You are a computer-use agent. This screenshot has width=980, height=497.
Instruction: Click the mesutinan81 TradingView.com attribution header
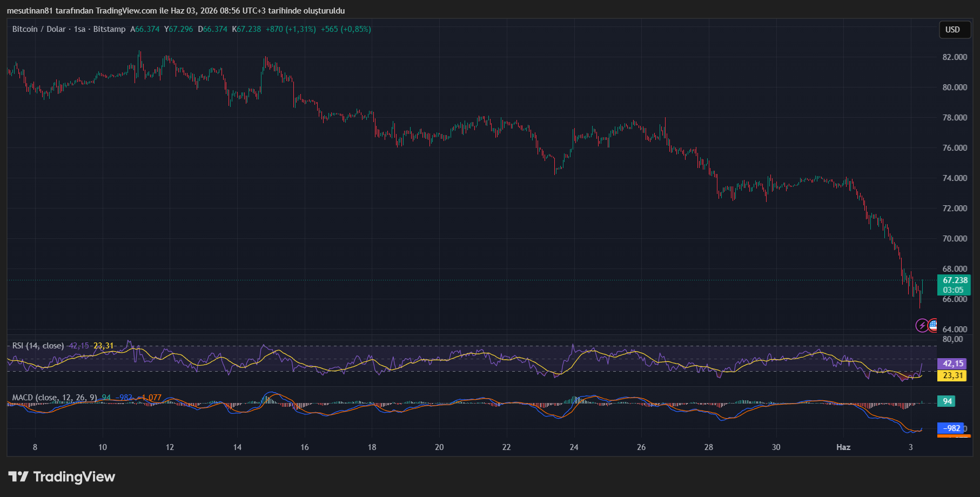point(176,11)
